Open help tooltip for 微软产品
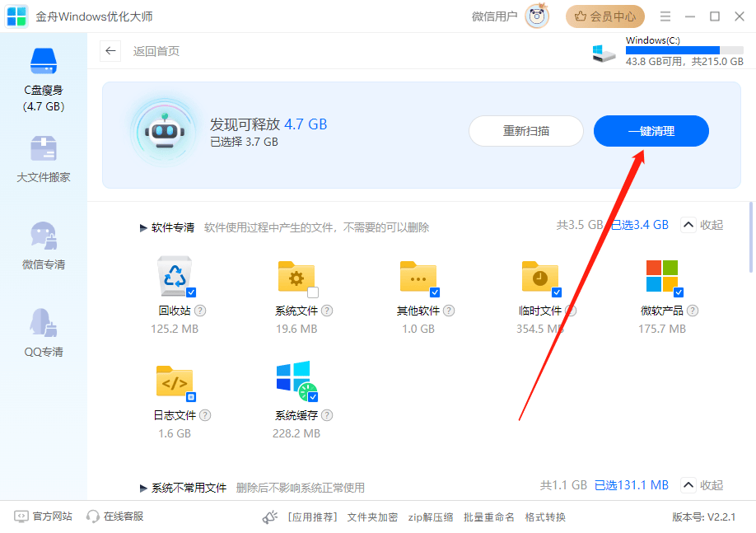 coord(693,311)
